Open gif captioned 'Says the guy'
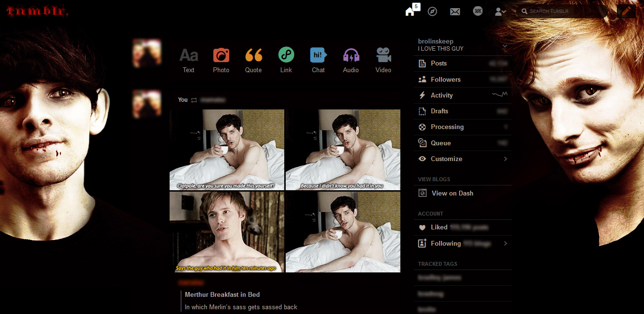 (227, 232)
